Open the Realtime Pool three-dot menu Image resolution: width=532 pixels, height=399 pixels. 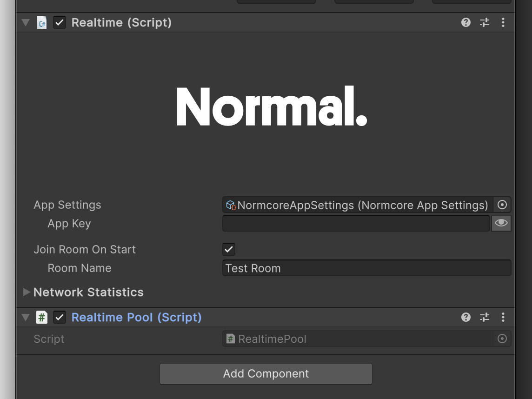[x=503, y=317]
